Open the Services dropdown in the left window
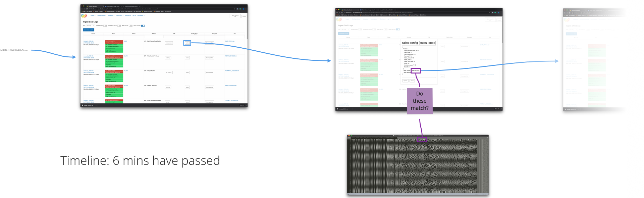The width and height of the screenshot is (644, 198). [x=128, y=15]
